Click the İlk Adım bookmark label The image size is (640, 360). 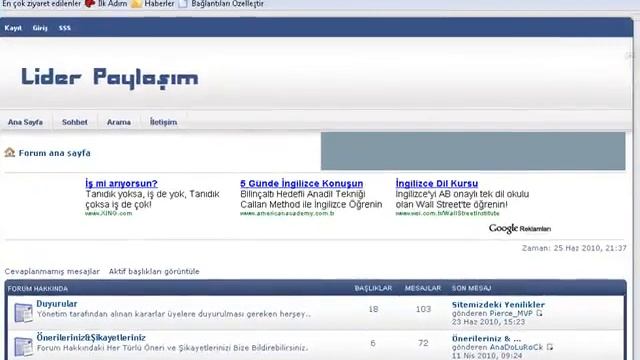click(x=112, y=4)
